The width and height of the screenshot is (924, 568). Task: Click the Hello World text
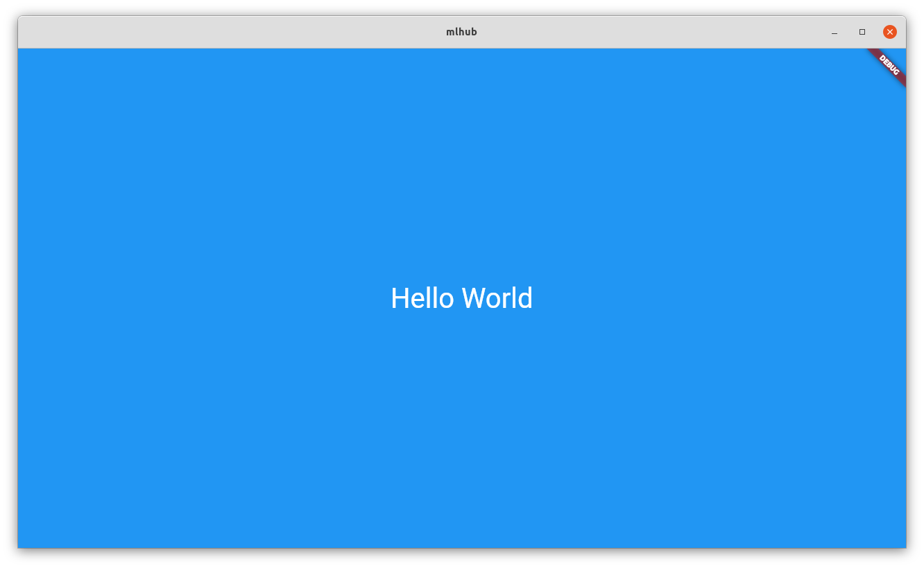(461, 299)
